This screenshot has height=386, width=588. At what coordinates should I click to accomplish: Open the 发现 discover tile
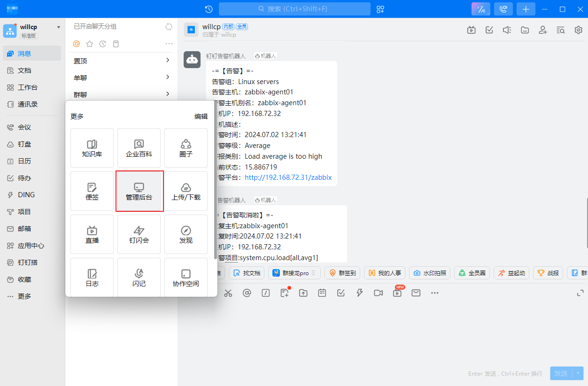click(186, 234)
